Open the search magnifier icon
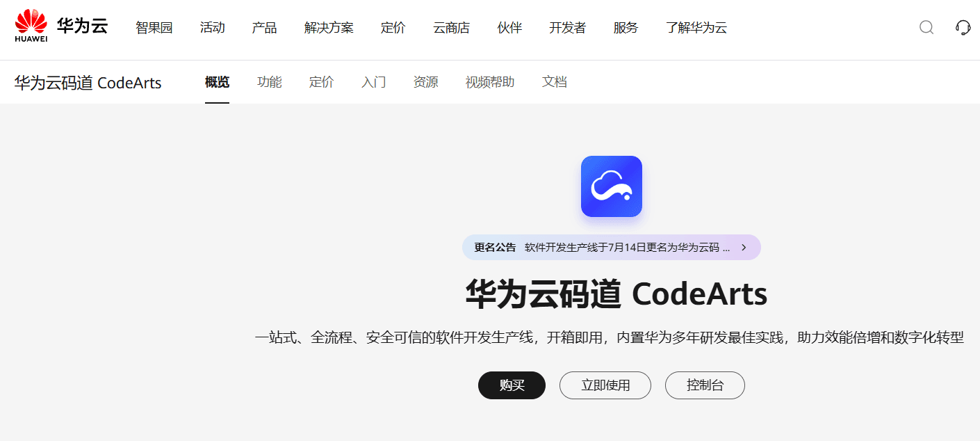 tap(926, 27)
